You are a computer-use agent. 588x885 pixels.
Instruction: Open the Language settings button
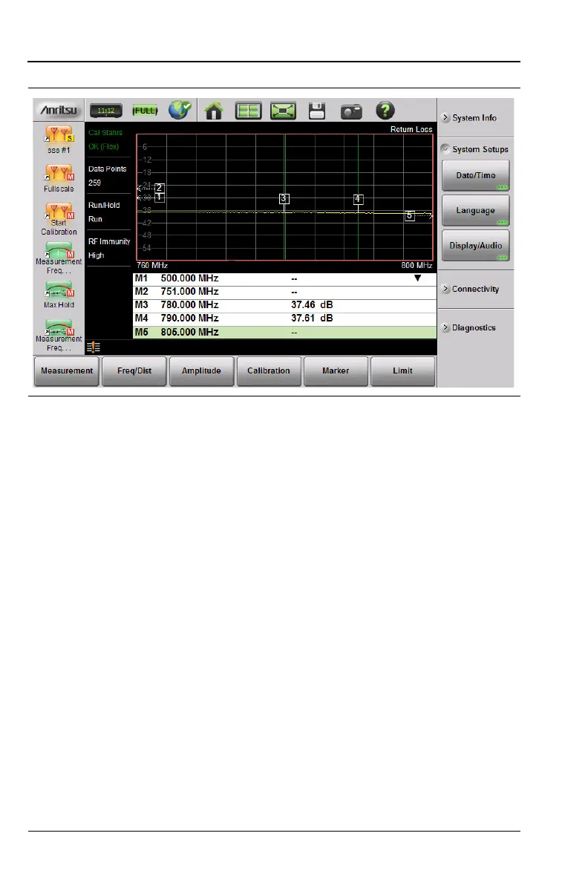476,211
